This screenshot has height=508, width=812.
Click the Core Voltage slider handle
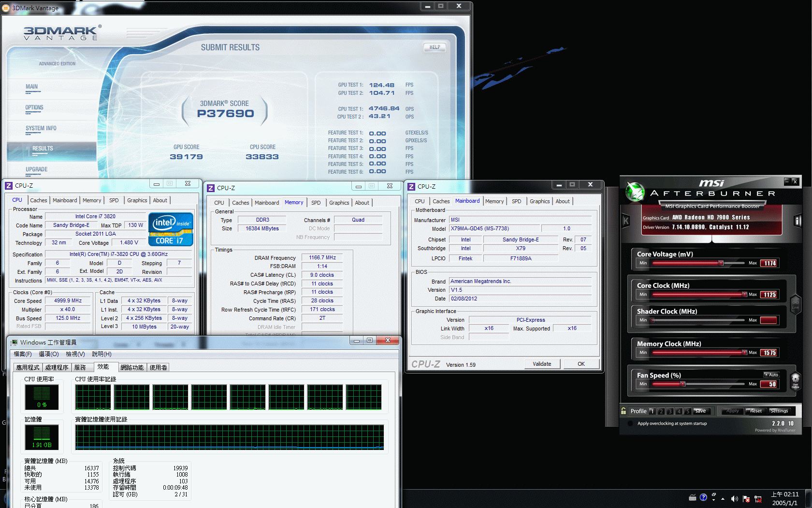pyautogui.click(x=721, y=263)
